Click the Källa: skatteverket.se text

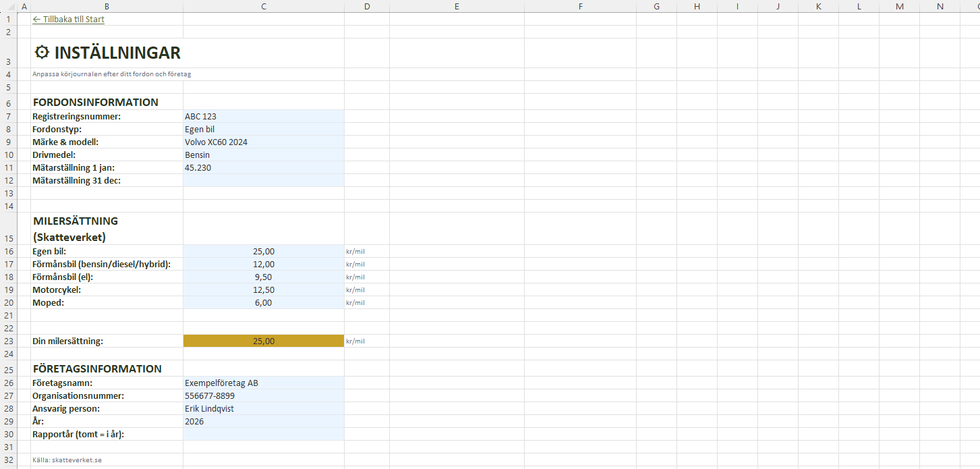point(67,460)
